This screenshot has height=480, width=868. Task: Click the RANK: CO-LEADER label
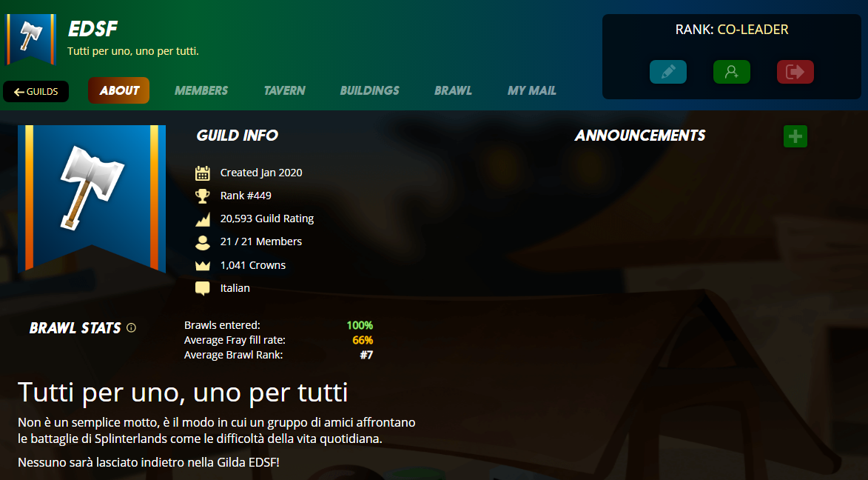click(732, 30)
